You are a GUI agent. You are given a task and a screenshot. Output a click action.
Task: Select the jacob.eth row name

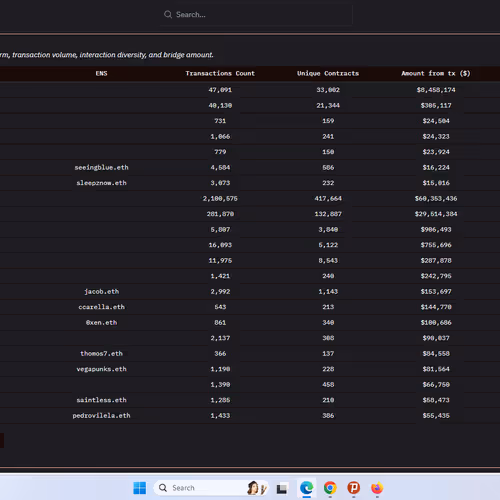[x=101, y=291]
